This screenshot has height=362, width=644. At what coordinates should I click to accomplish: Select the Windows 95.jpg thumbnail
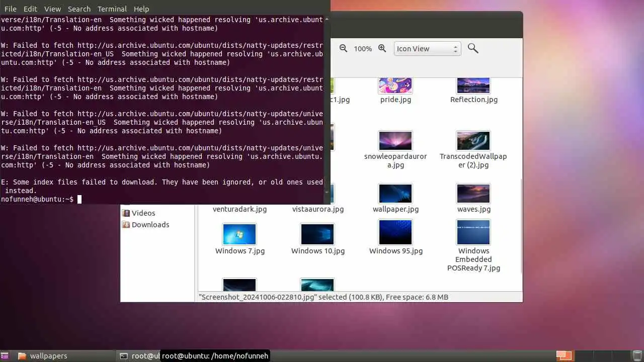pos(395,232)
